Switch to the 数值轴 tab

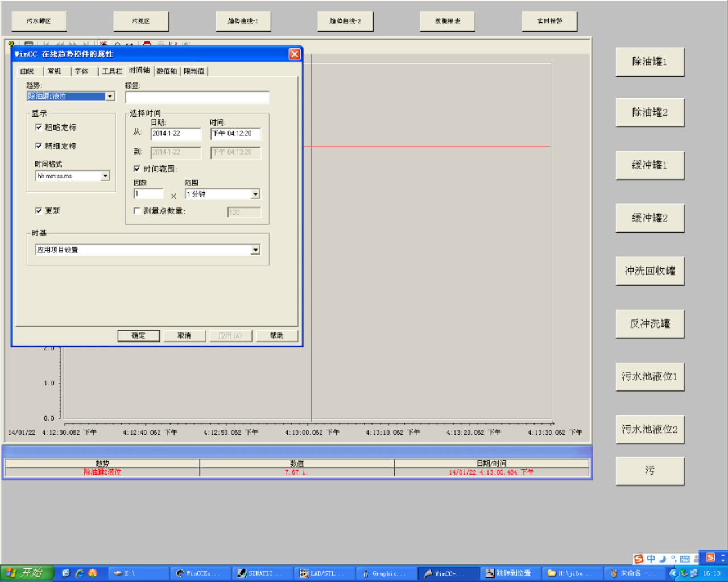167,71
